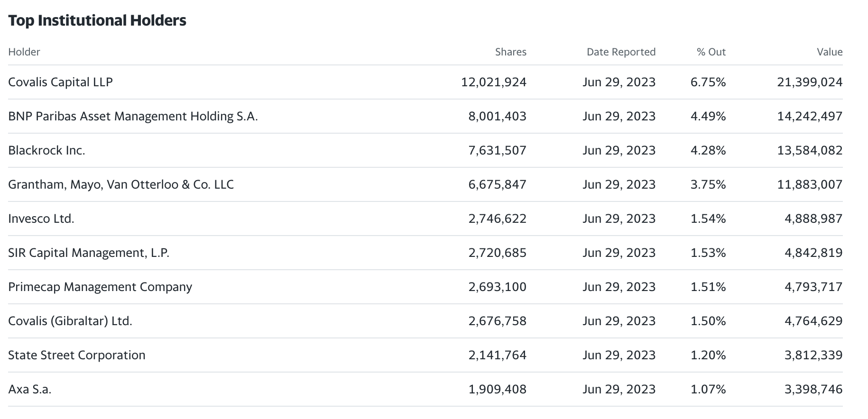Click holding value 21,399,024

pos(810,82)
